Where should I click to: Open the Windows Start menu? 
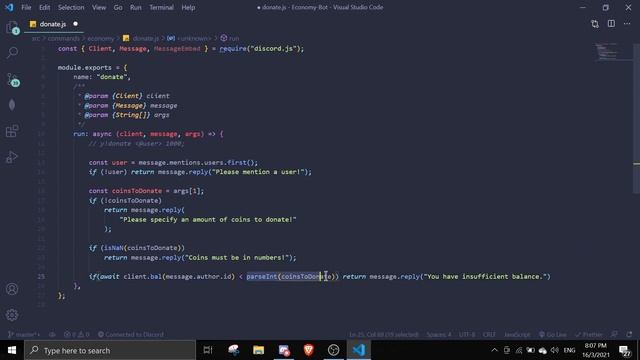point(12,350)
